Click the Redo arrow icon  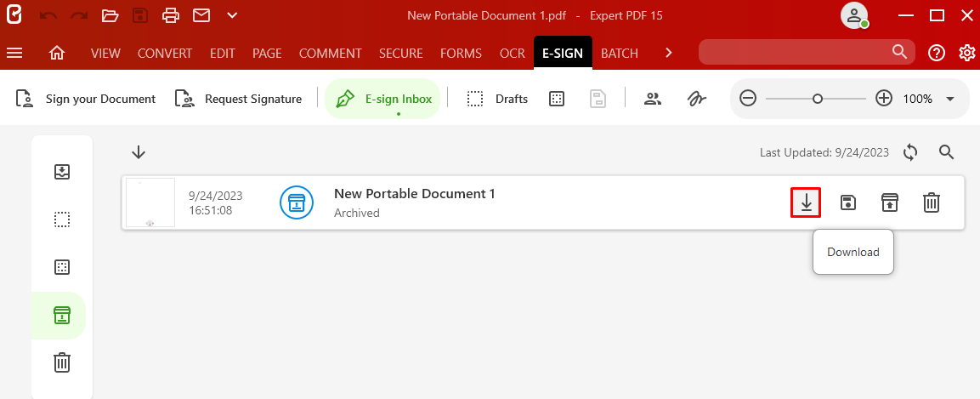[x=79, y=15]
